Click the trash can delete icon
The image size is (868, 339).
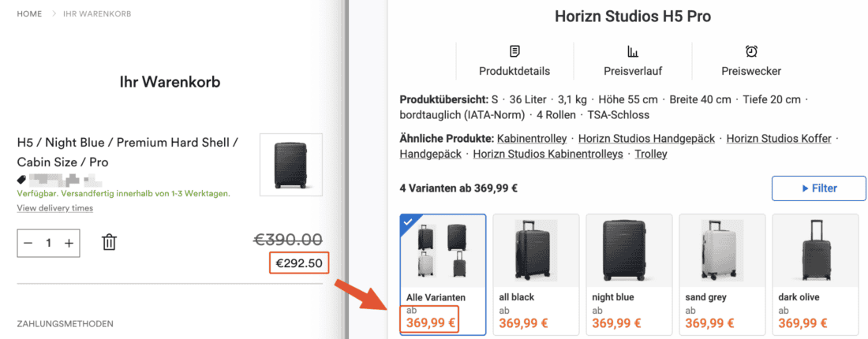pos(110,242)
